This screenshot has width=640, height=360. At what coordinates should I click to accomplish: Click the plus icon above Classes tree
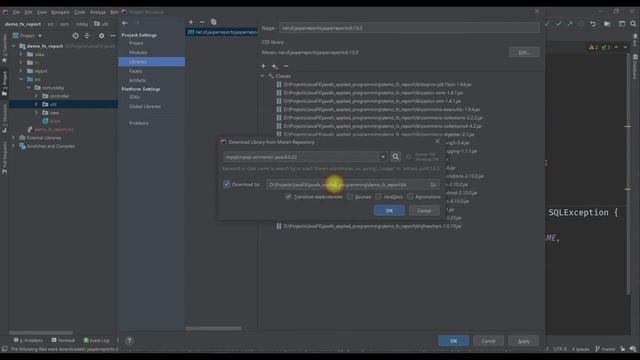(263, 66)
